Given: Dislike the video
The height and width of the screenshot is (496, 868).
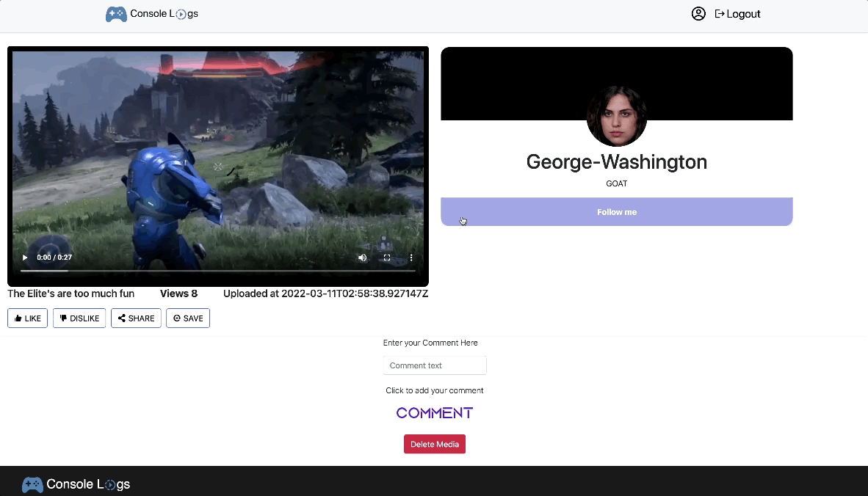Looking at the screenshot, I should pos(79,318).
